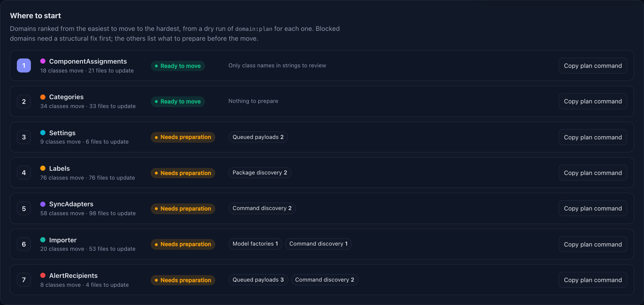Select the rank 1 number badge
The image size is (644, 305).
[x=24, y=65]
